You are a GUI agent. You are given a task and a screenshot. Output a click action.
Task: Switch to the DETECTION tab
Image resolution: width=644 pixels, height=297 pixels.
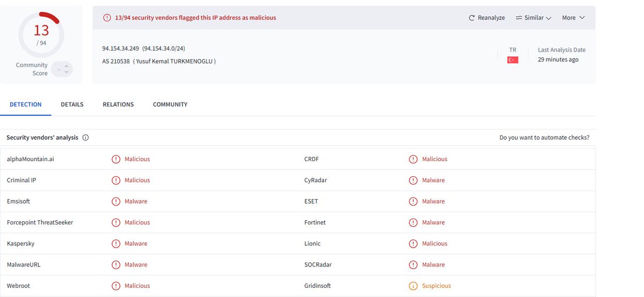[x=26, y=104]
